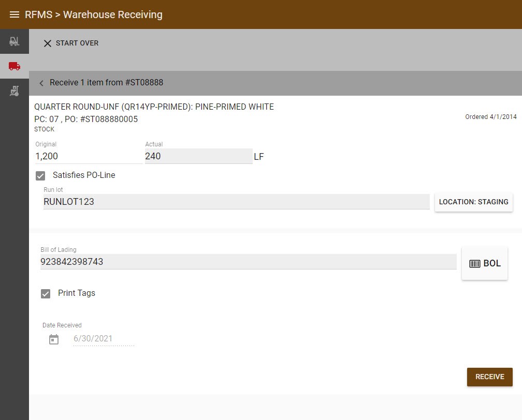Open the hamburger navigation menu
Image resolution: width=522 pixels, height=420 pixels.
tap(15, 14)
